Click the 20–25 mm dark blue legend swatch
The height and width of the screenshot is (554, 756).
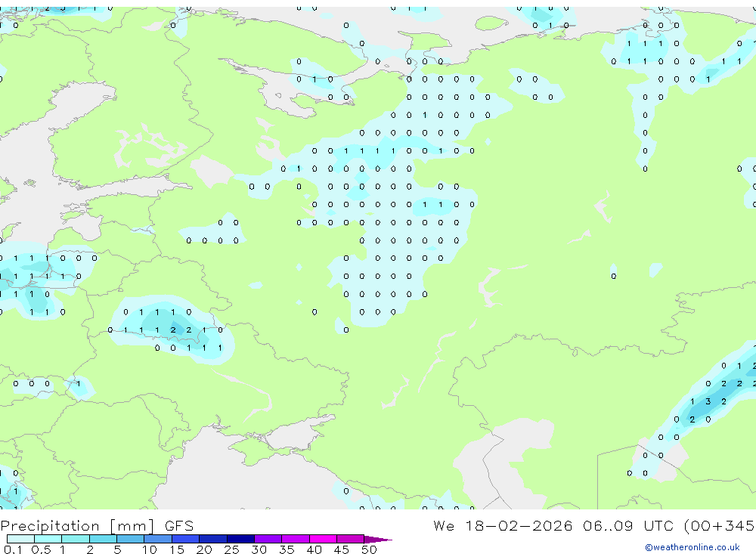pos(213,539)
